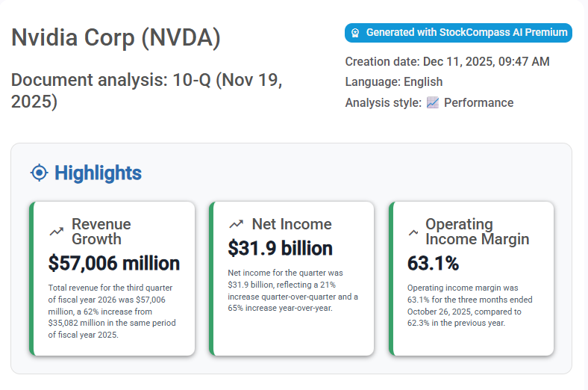Click the chart emoji beside Performance

pos(433,102)
